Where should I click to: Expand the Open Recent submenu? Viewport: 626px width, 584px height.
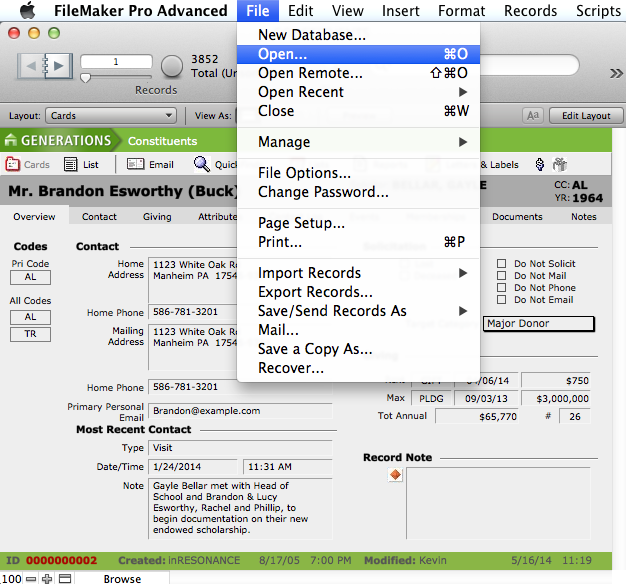click(358, 92)
